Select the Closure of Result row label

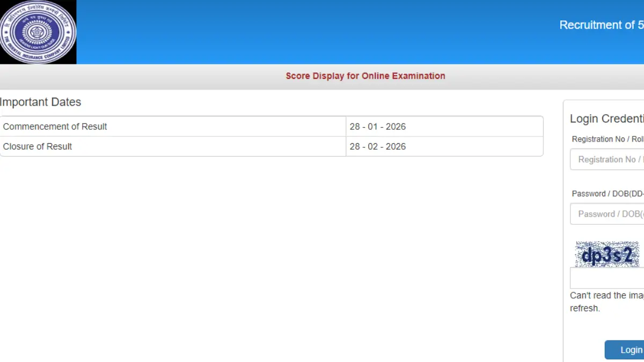38,146
